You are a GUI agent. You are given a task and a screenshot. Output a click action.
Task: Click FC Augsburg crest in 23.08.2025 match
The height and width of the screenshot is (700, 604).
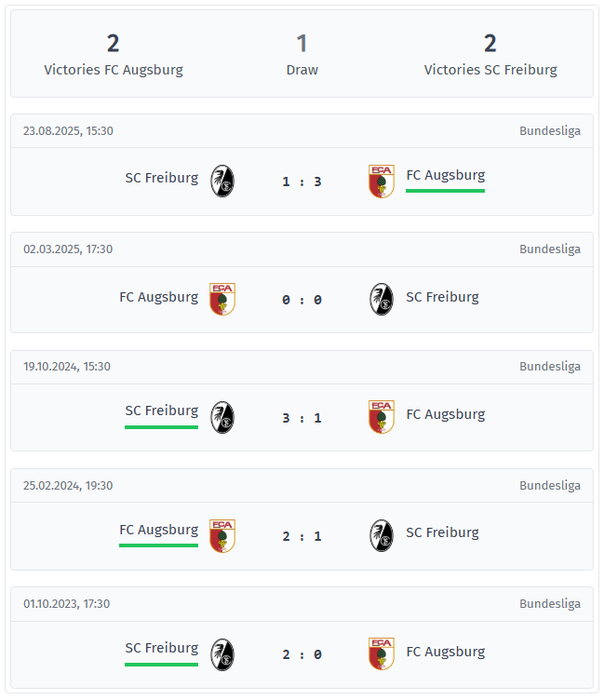click(x=381, y=181)
